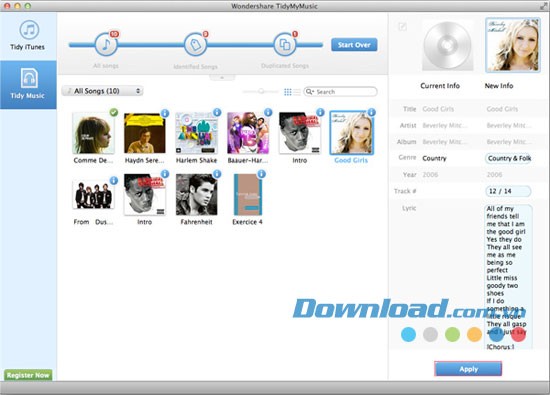Click the All songs music note step icon
The height and width of the screenshot is (395, 550).
tap(106, 45)
